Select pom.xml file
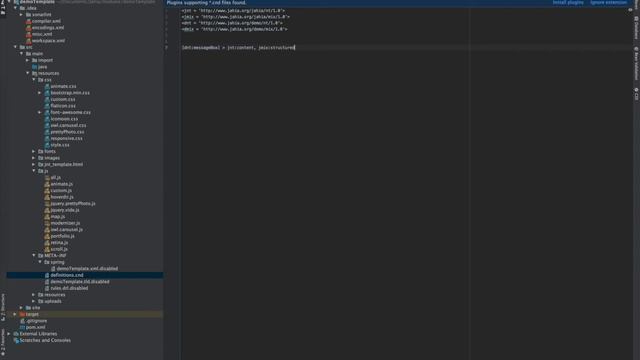Image resolution: width=640 pixels, height=360 pixels. [36, 327]
